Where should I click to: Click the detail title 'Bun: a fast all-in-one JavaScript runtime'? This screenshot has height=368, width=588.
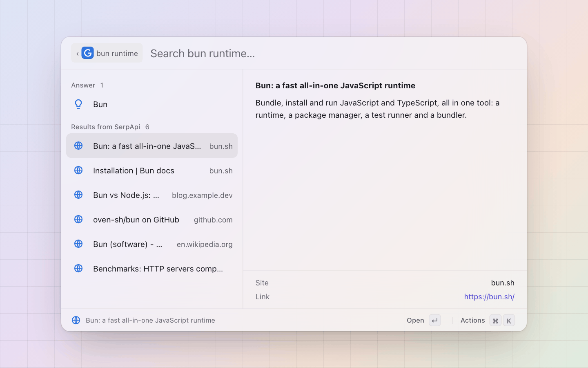(335, 85)
